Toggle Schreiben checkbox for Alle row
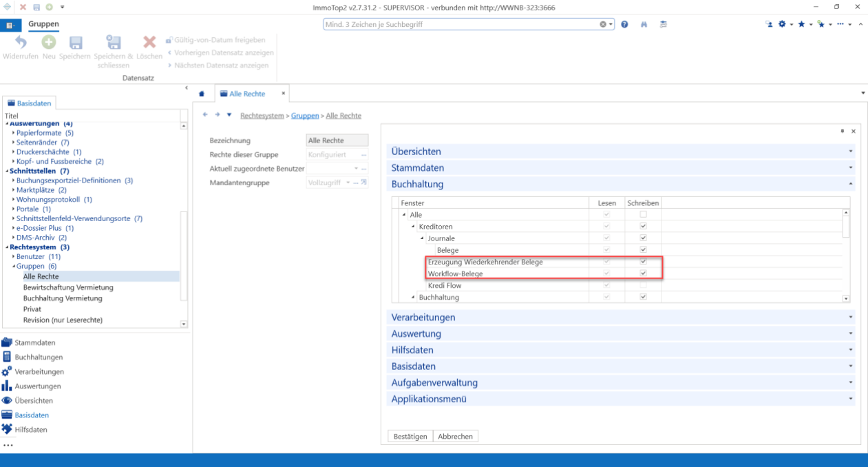Image resolution: width=868 pixels, height=467 pixels. [643, 215]
